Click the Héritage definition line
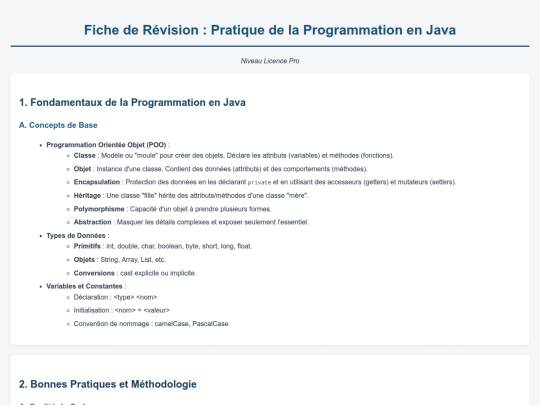 (191, 195)
